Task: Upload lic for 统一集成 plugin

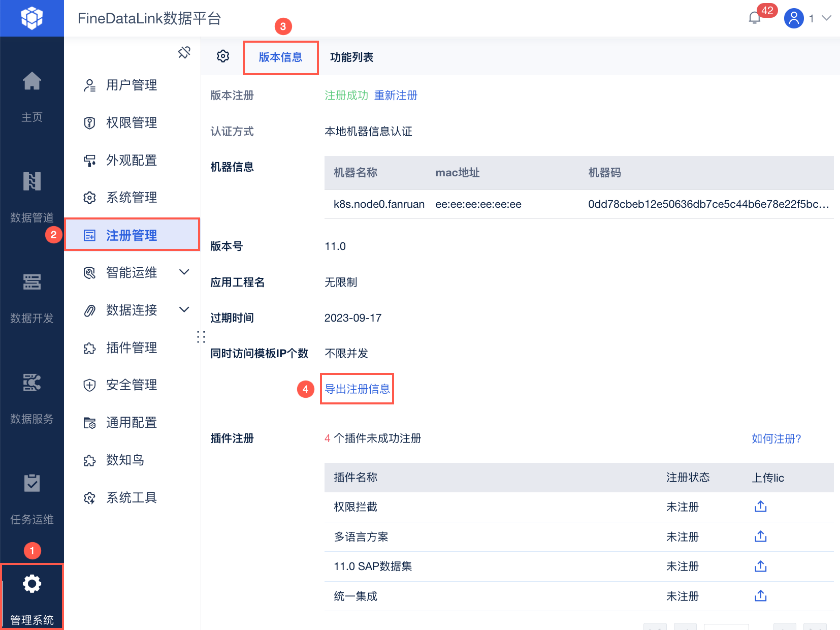Action: tap(761, 596)
